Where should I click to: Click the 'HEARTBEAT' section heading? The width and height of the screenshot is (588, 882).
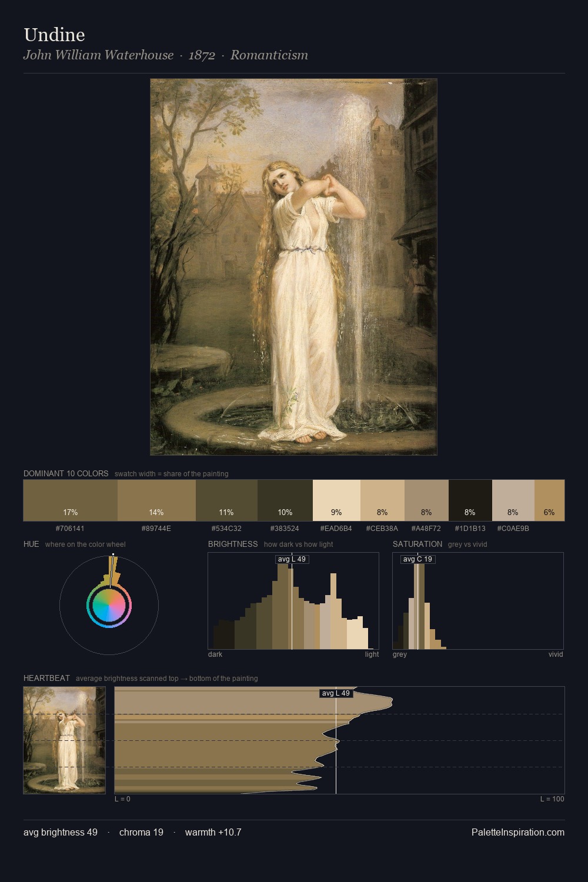point(46,678)
